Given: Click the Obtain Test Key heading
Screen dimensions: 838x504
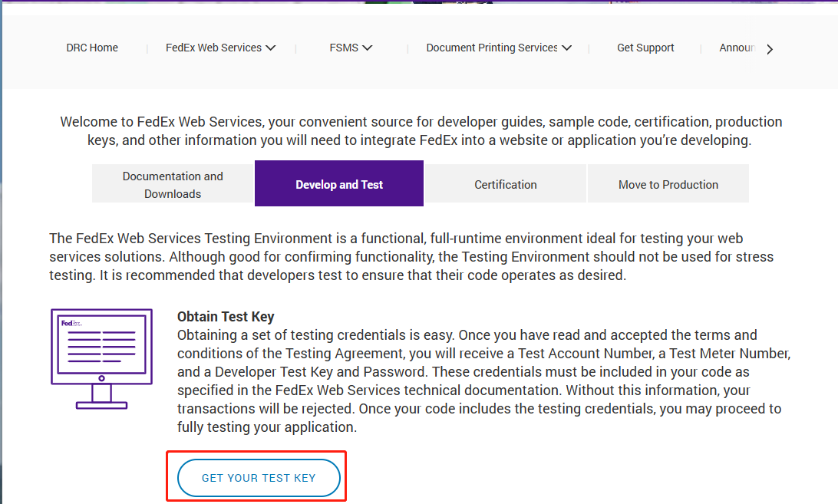Looking at the screenshot, I should point(226,316).
